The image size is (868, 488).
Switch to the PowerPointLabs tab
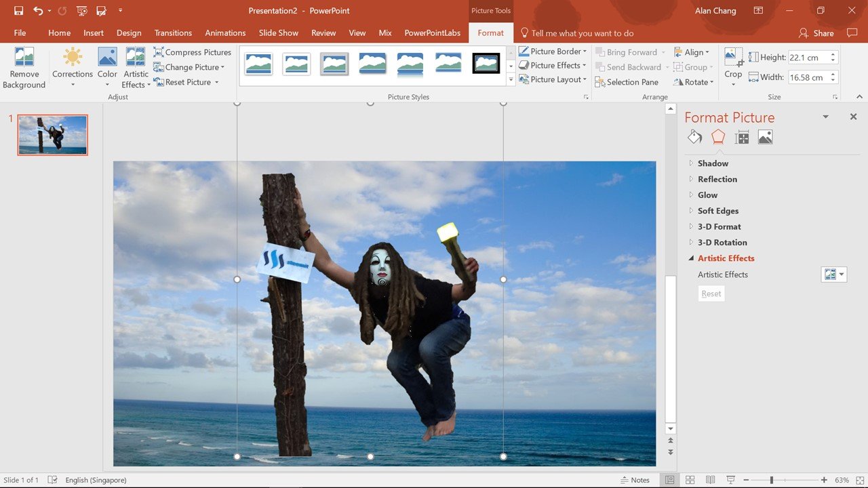pos(432,33)
